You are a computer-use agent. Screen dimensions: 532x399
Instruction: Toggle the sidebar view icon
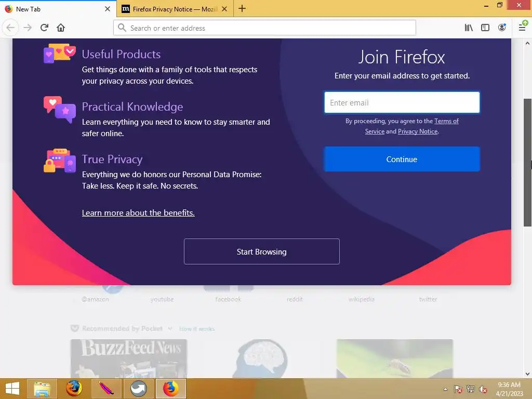[x=485, y=28]
